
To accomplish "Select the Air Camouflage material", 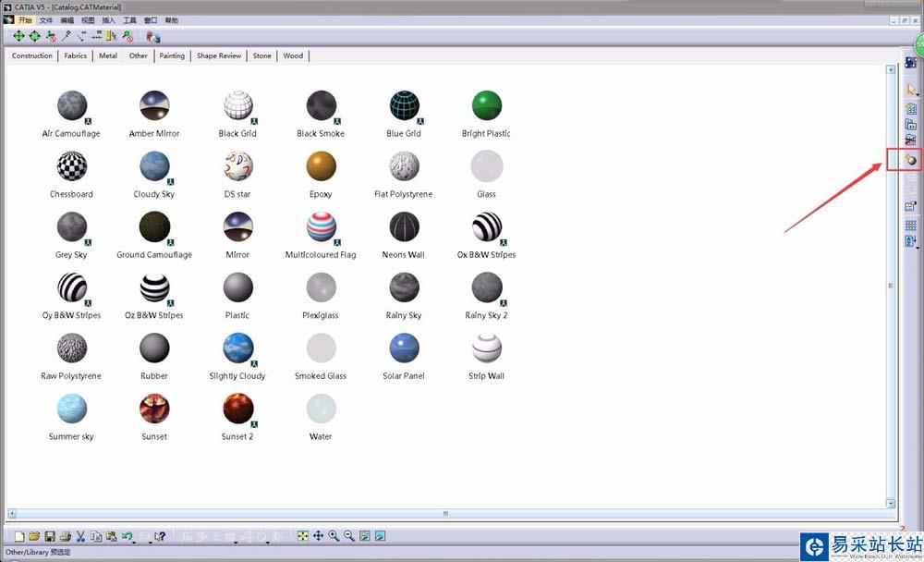I will point(72,105).
